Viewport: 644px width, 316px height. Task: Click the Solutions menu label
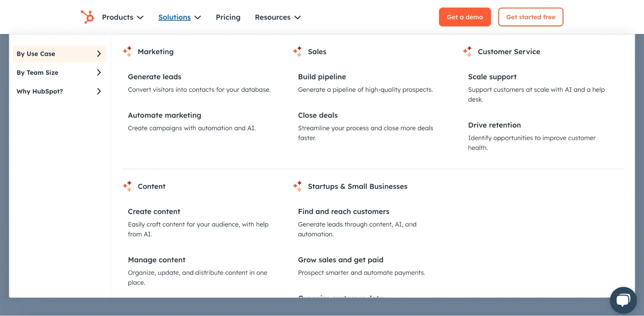[x=174, y=17]
